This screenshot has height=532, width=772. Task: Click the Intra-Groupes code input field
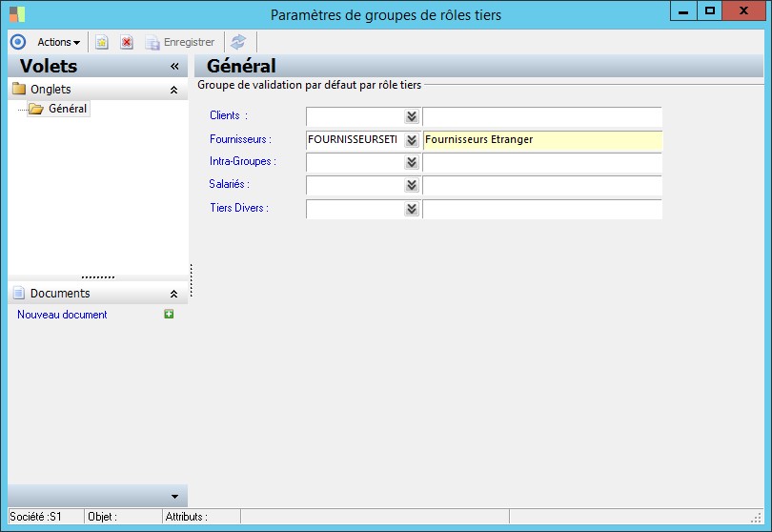[356, 162]
